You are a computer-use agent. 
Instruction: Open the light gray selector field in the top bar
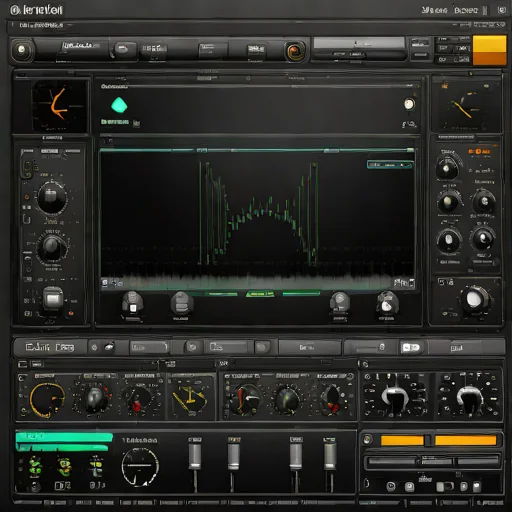click(359, 43)
